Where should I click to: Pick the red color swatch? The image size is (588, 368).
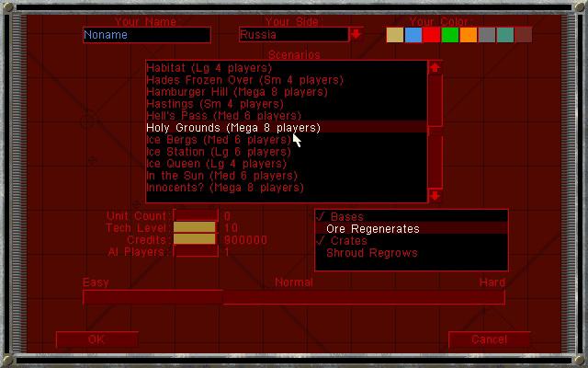(432, 35)
